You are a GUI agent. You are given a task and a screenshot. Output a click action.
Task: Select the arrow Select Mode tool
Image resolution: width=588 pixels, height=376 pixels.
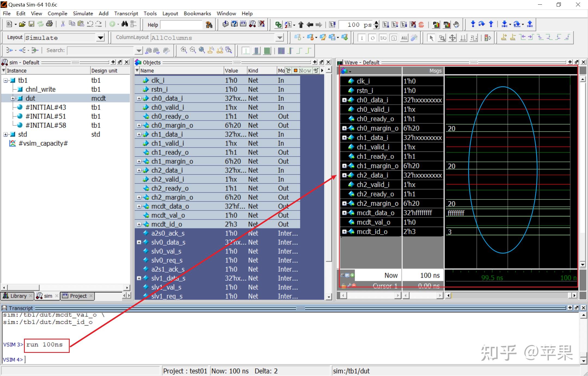click(431, 38)
